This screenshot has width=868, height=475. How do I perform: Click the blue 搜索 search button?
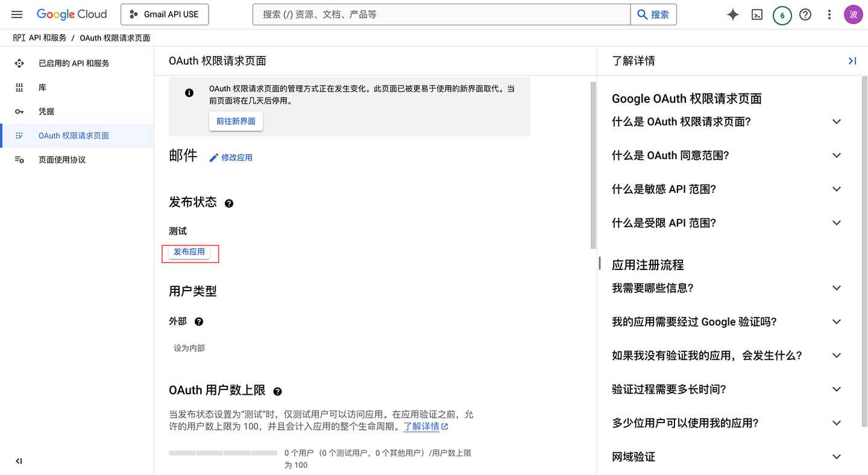click(x=653, y=14)
